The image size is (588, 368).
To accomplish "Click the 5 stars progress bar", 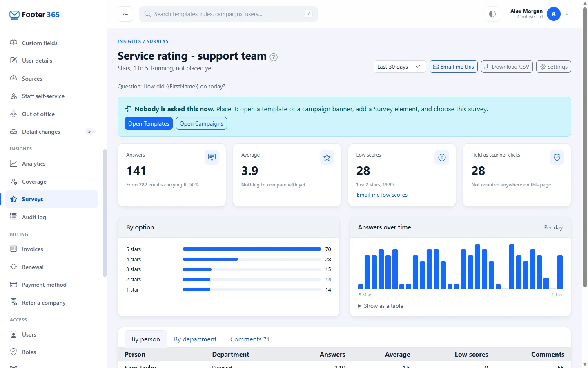I will pos(252,249).
